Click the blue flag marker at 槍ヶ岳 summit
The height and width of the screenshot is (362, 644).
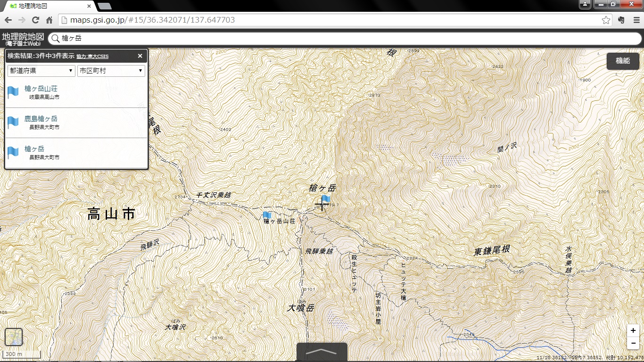(x=326, y=200)
